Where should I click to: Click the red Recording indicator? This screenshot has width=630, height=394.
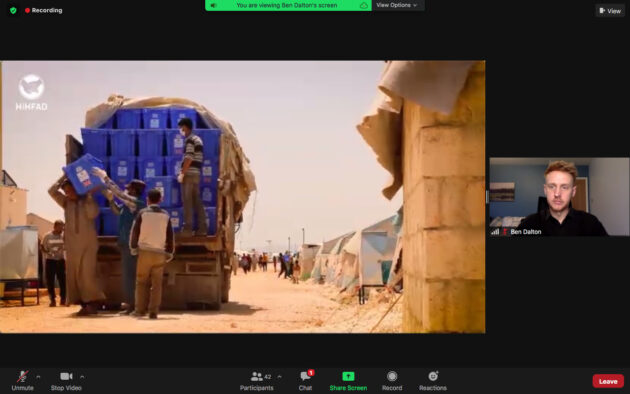click(x=43, y=10)
